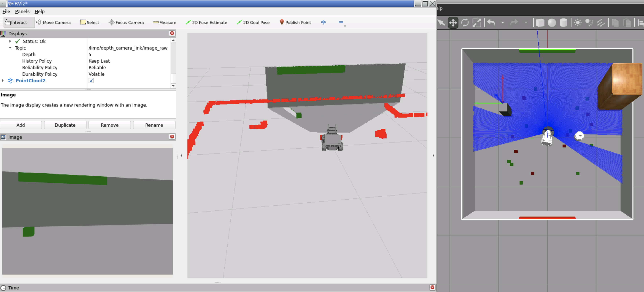Screen dimensions: 644x292
Task: Choose the 2D Goal Pose tool
Action: coord(253,22)
